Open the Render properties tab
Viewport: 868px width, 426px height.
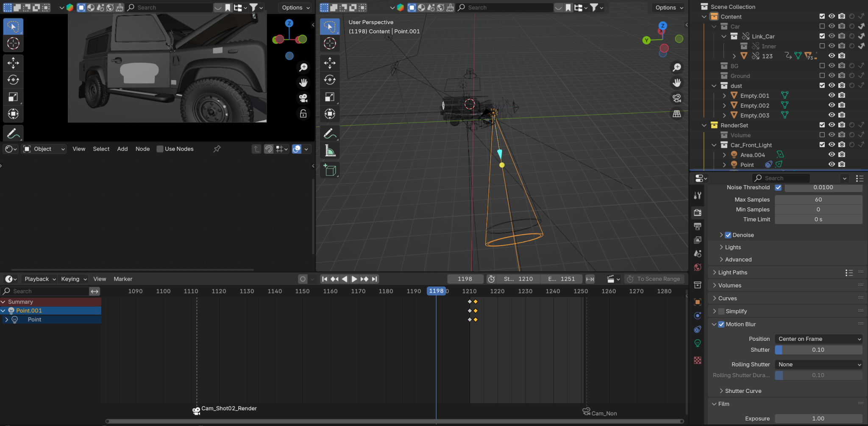tap(698, 213)
